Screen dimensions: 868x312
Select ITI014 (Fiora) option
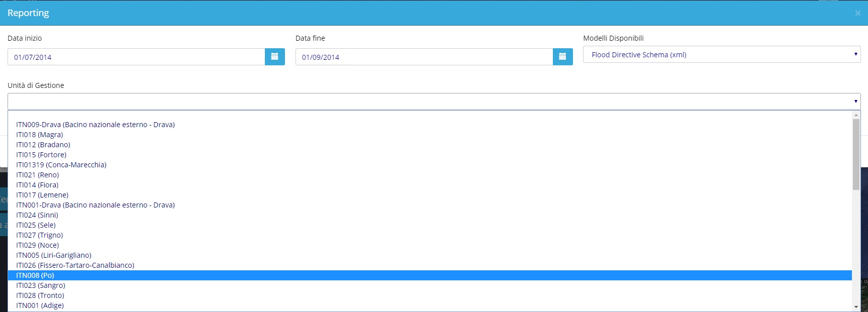pos(430,185)
